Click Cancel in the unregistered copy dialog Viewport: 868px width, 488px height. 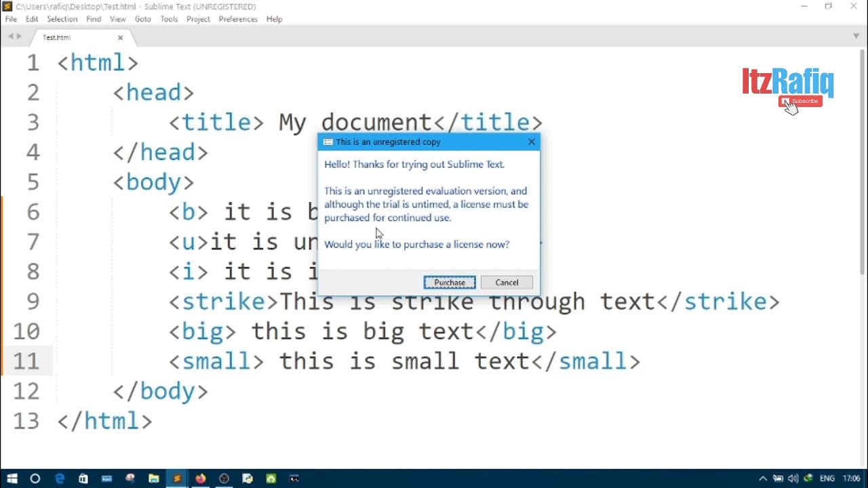[507, 283]
